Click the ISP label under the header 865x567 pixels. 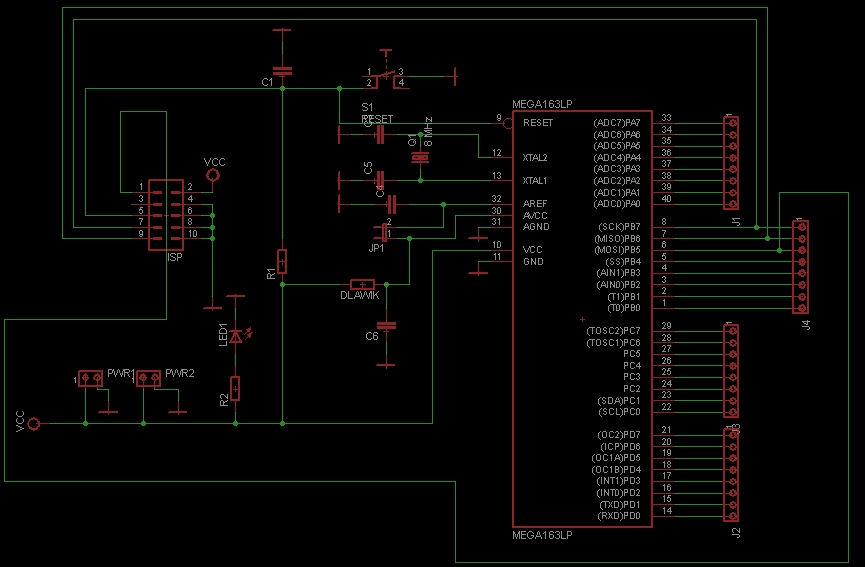click(x=174, y=257)
